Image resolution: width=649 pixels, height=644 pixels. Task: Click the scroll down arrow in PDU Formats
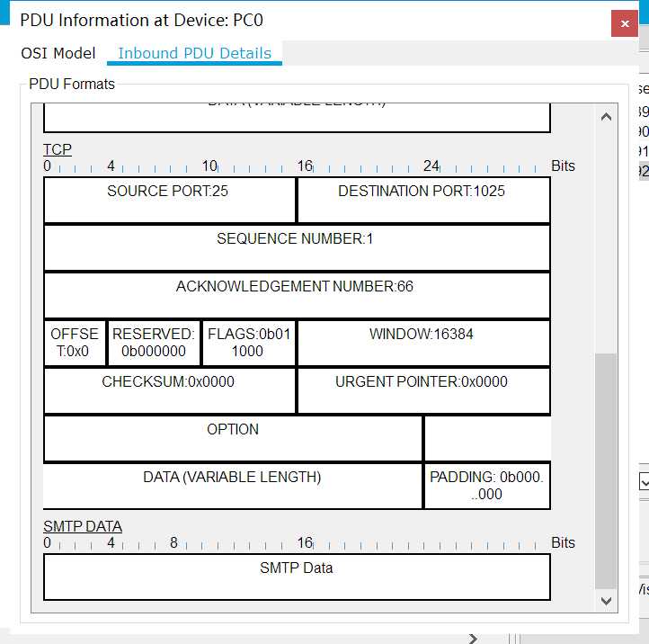[x=606, y=601]
